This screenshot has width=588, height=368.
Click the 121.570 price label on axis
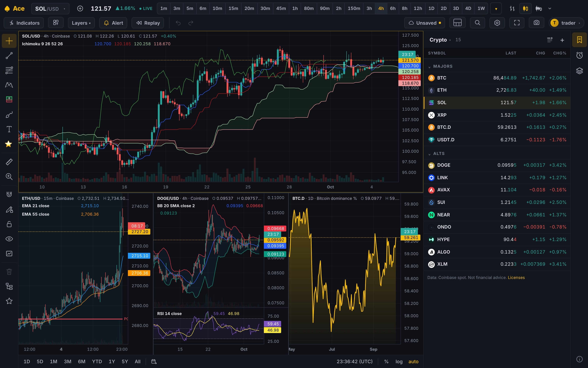pos(409,60)
